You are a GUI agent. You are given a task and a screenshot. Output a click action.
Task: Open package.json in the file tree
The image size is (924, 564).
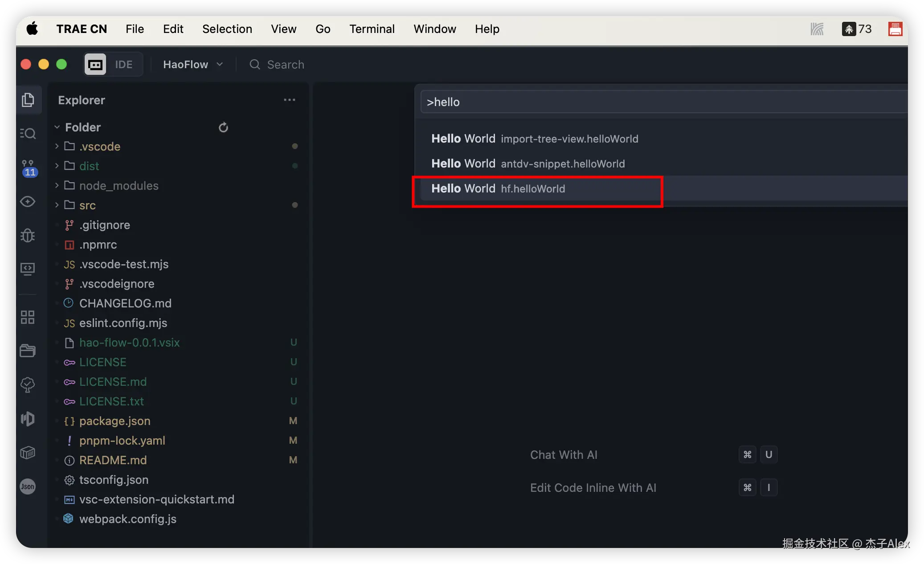point(114,421)
